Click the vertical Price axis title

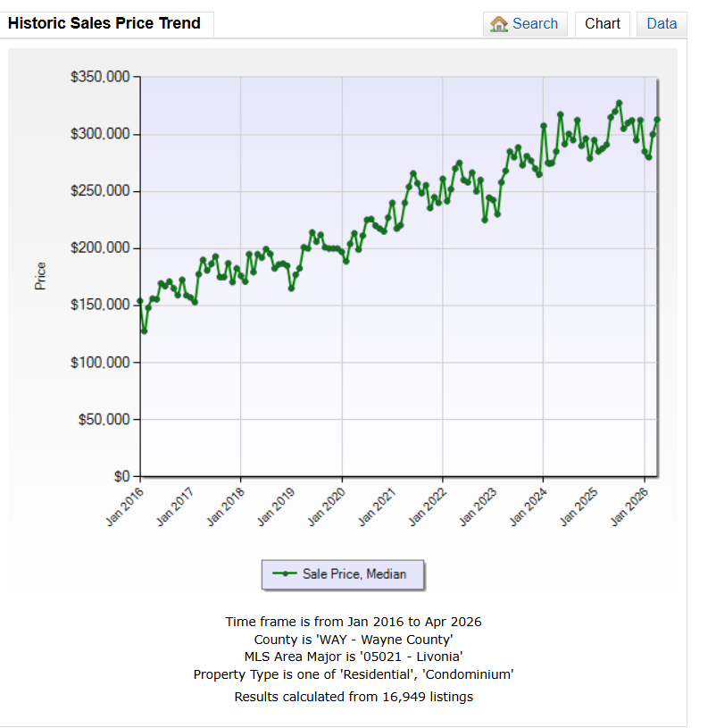pos(40,276)
